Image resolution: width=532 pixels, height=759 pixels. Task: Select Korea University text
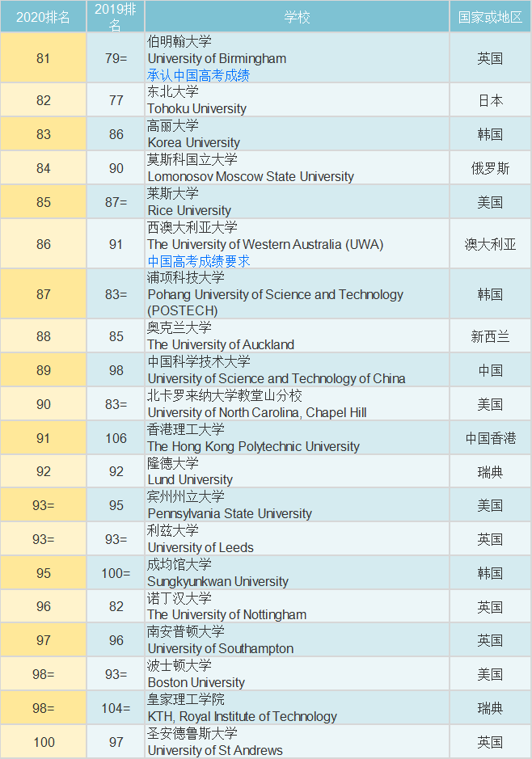click(193, 142)
